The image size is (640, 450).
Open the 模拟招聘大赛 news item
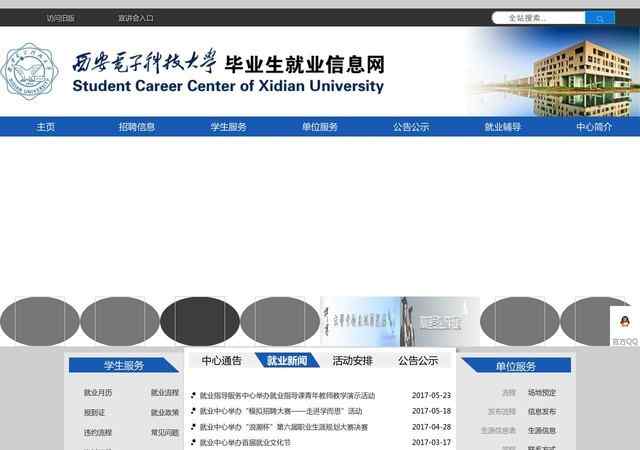281,411
